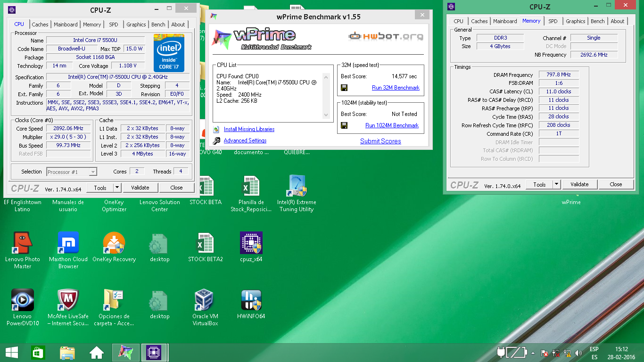Image resolution: width=644 pixels, height=362 pixels.
Task: Switch to wPrime via taskbar icon
Action: click(125, 353)
